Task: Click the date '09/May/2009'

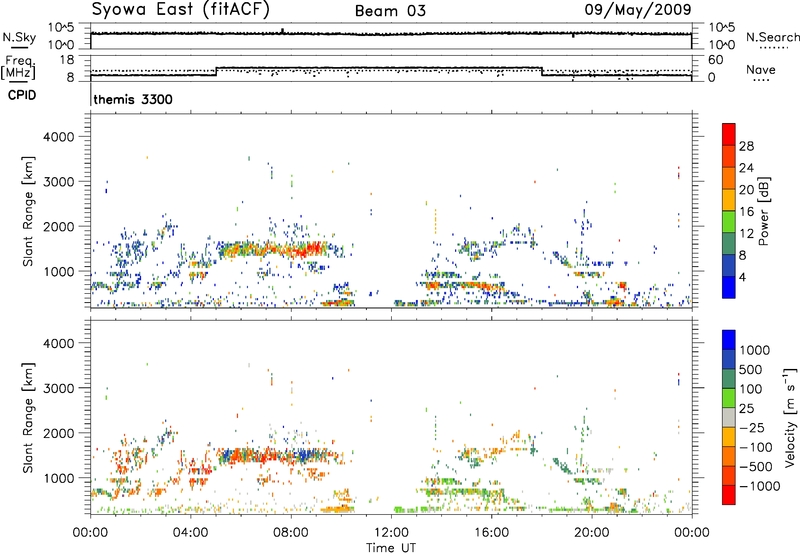Action: pos(638,10)
